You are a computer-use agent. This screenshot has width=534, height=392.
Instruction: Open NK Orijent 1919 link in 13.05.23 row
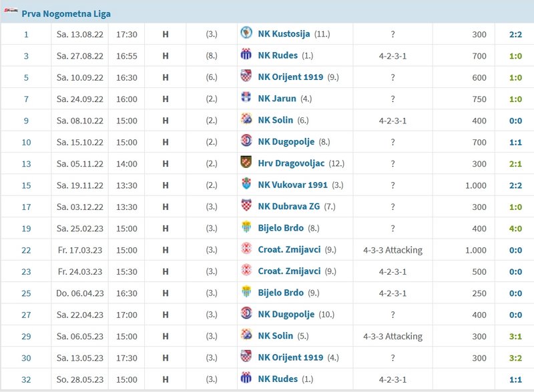point(290,357)
